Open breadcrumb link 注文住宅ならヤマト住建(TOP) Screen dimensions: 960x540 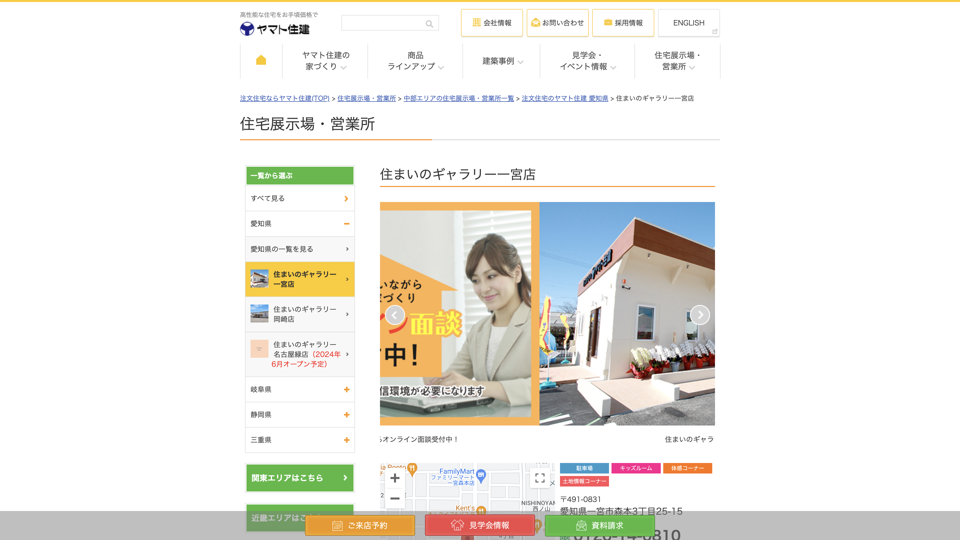click(285, 99)
